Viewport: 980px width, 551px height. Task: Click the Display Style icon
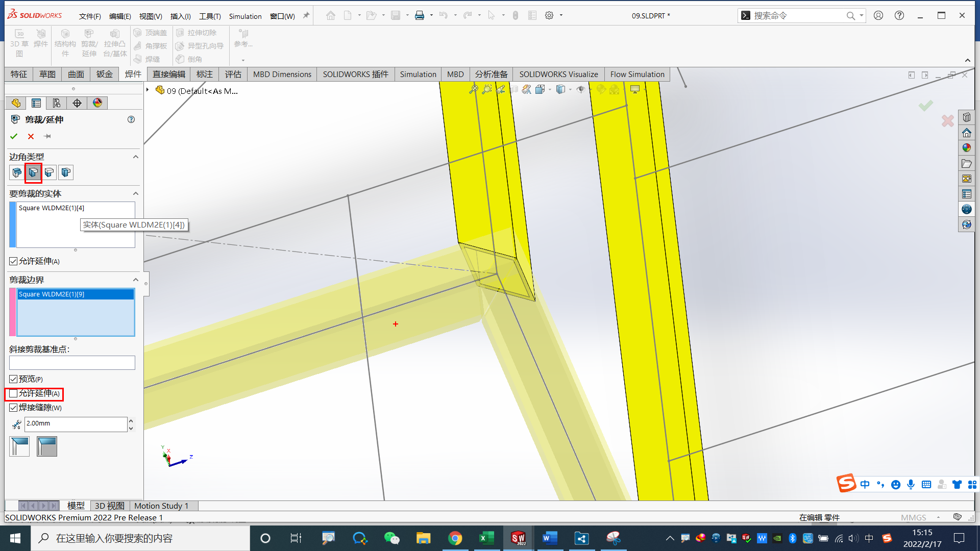coord(560,89)
